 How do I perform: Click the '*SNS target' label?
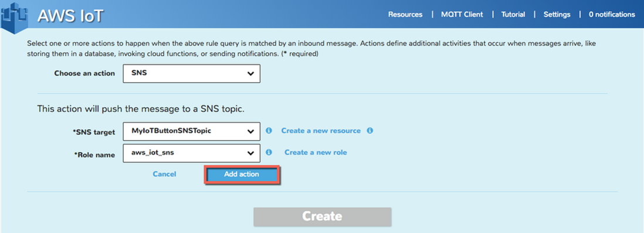(x=94, y=132)
